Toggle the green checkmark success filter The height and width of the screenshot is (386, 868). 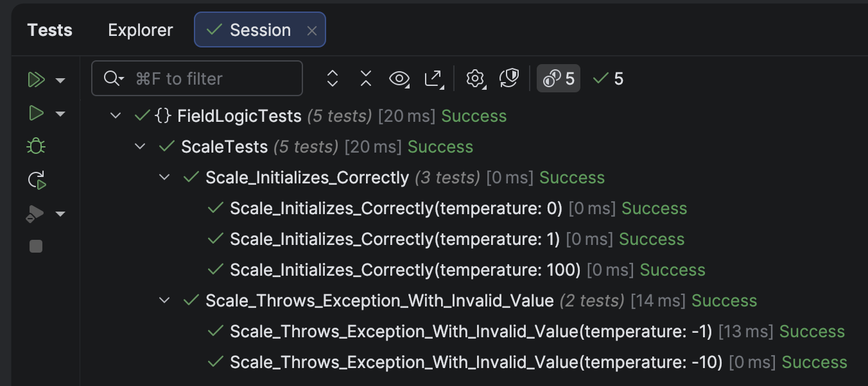click(607, 78)
